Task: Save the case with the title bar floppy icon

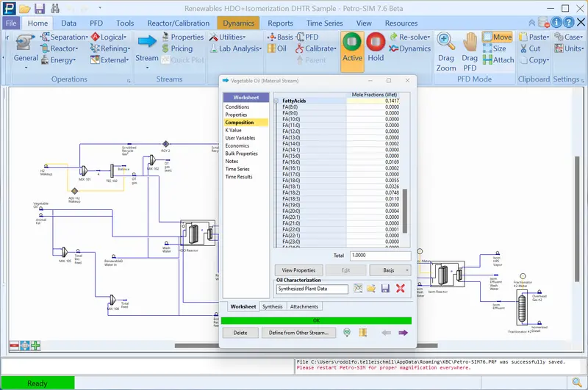Action: click(x=40, y=8)
